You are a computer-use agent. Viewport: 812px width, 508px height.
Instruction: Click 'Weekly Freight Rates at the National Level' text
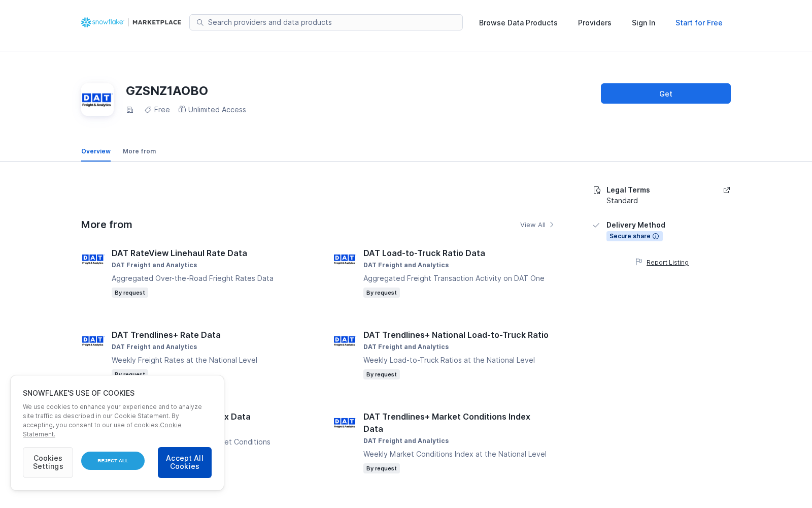(x=184, y=360)
